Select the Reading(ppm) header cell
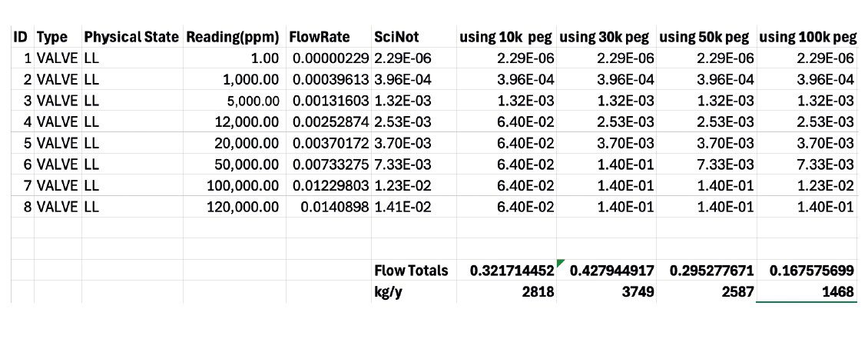Viewport: 868px width, 339px height. (232, 37)
